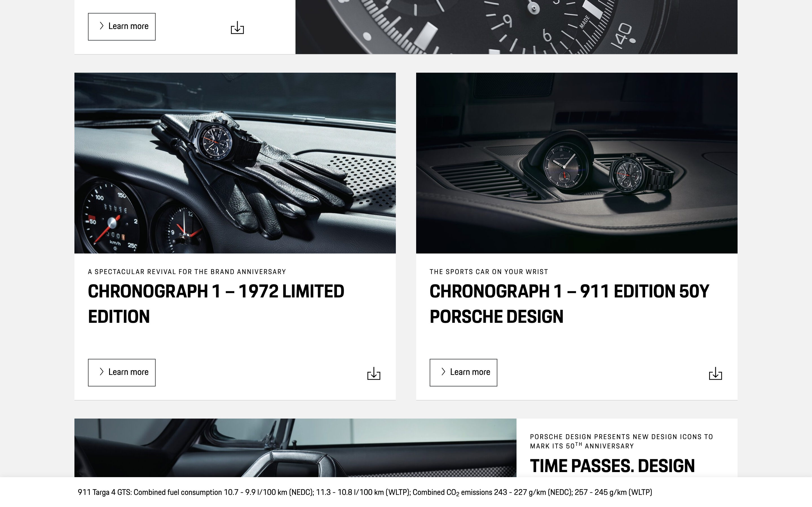Screen dimensions: 812x507
Task: Click the car interior image at the bottom
Action: 295,448
